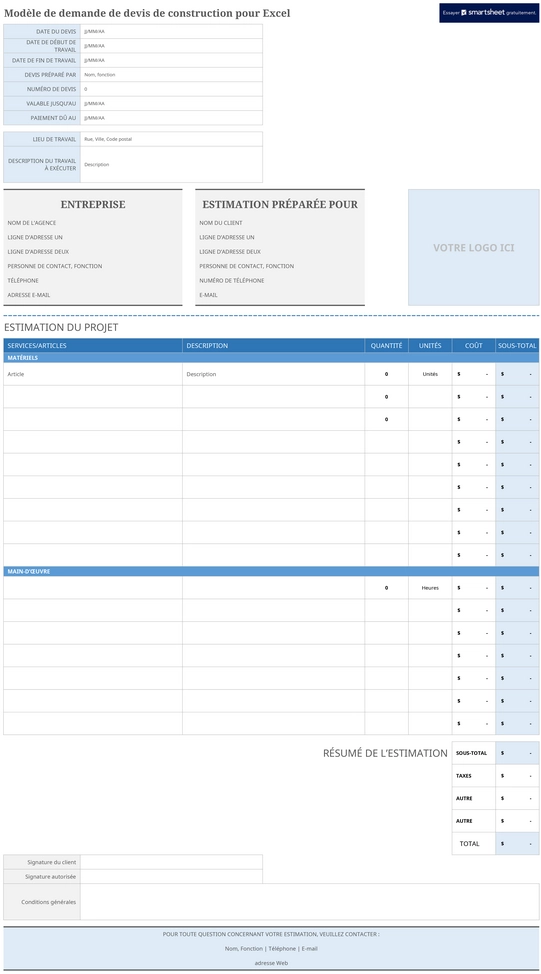The image size is (541, 974).
Task: Select the 'Description' cell in first materials row
Action: click(x=274, y=375)
